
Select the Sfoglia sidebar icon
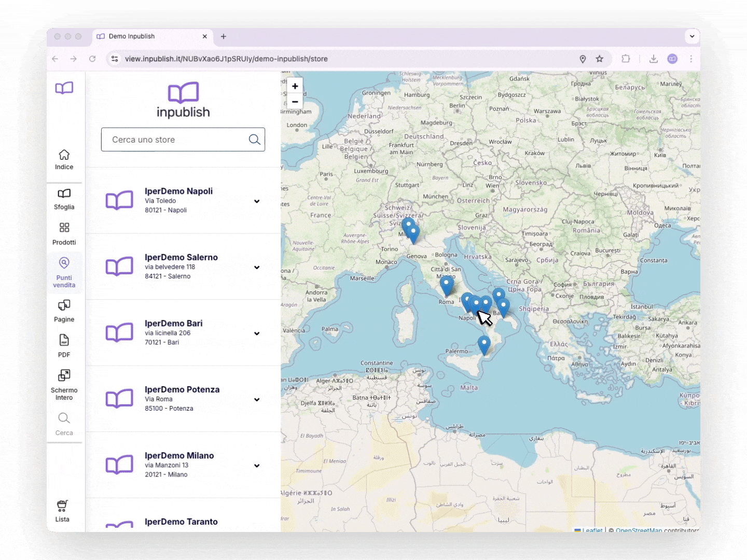pyautogui.click(x=64, y=199)
